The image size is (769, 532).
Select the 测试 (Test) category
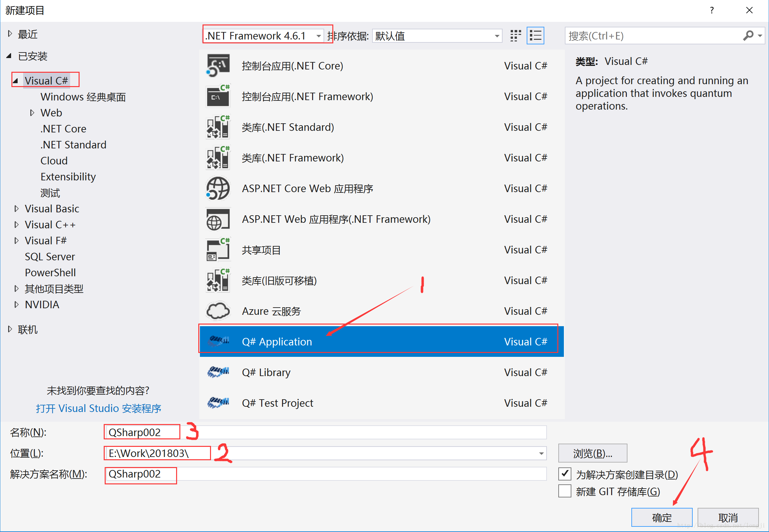tap(50, 193)
